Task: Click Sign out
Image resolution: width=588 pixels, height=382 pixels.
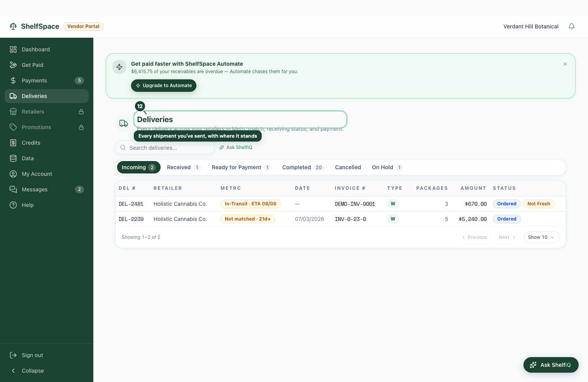Action: [x=47, y=355]
